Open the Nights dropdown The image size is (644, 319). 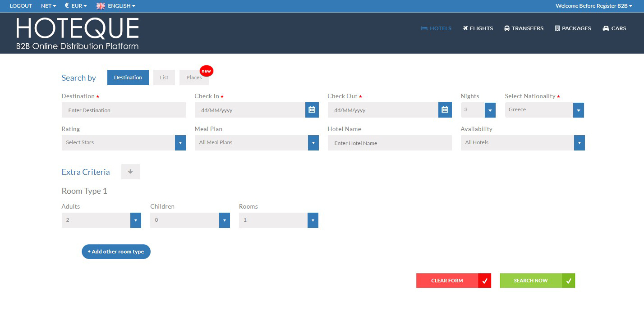click(x=490, y=110)
